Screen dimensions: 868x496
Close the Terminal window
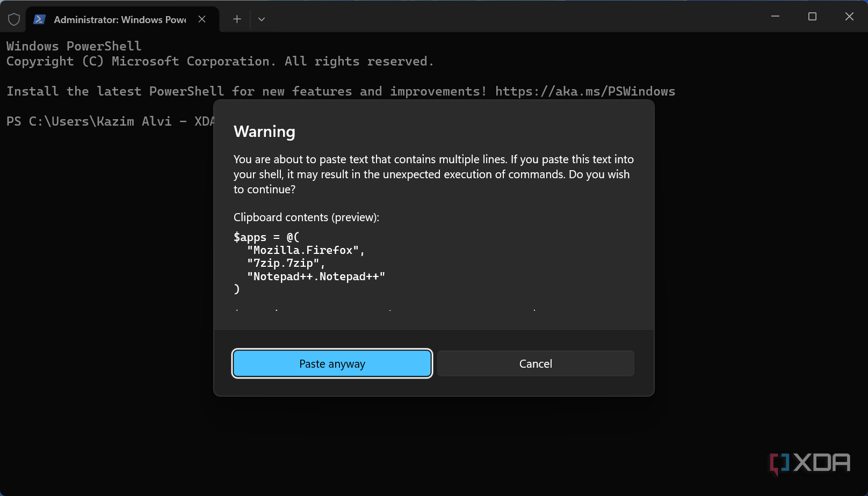point(849,17)
